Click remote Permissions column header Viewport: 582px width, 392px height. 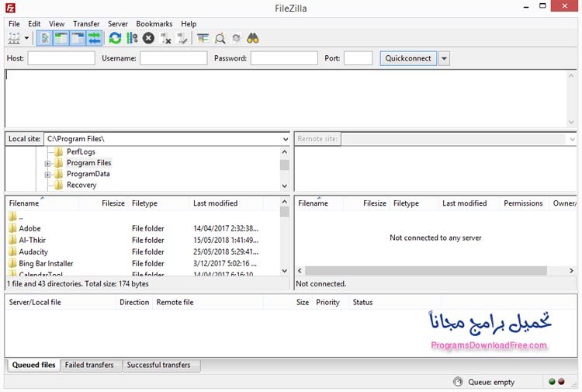(524, 203)
